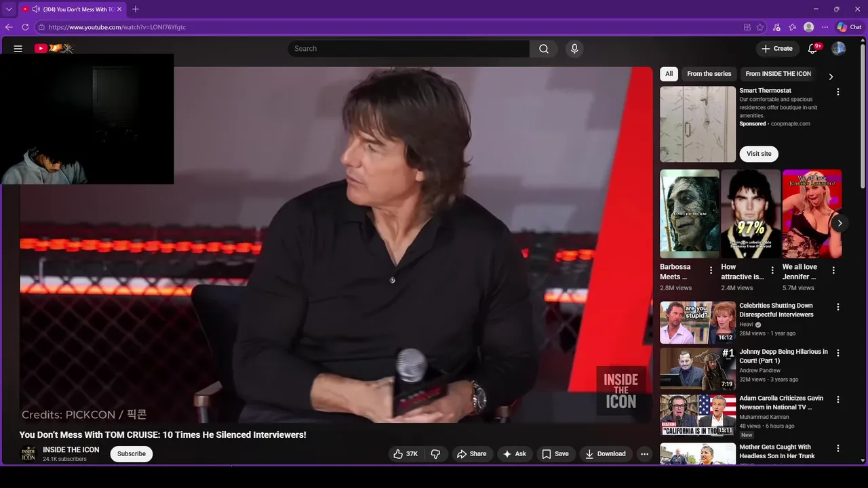Open Heavi channel name
Image resolution: width=868 pixels, height=488 pixels.
pos(746,325)
